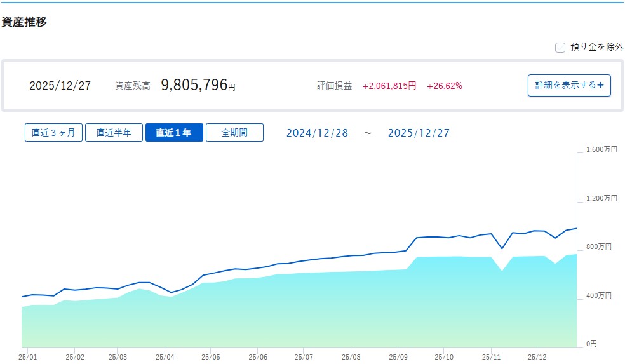Click the 25/07 x-axis label
Image resolution: width=625 pixels, height=364 pixels.
(304, 357)
